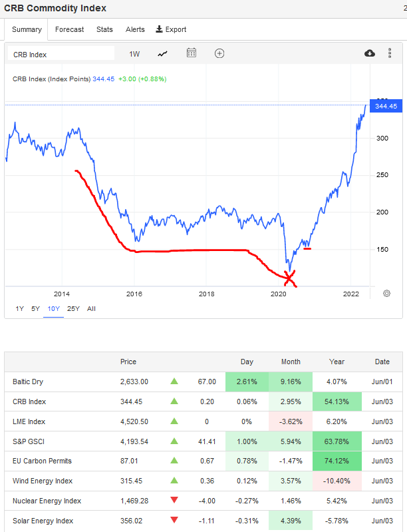
Task: Click the 2,633.00 Baltic Dry price
Action: click(x=134, y=382)
